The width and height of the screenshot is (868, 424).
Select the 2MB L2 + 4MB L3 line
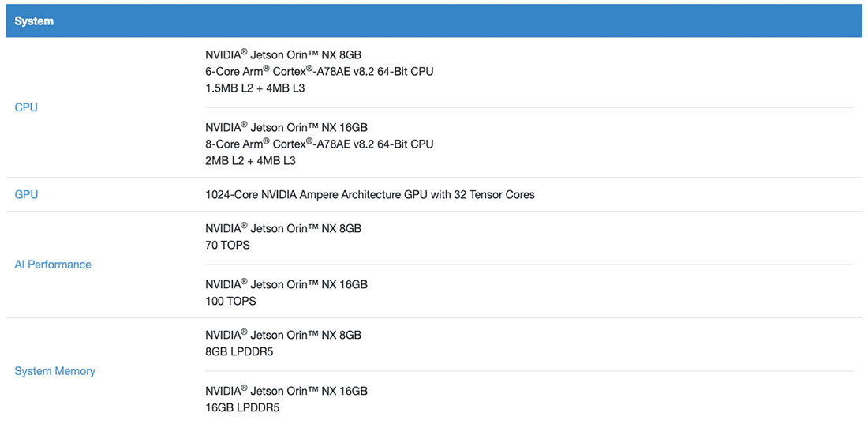[x=250, y=161]
